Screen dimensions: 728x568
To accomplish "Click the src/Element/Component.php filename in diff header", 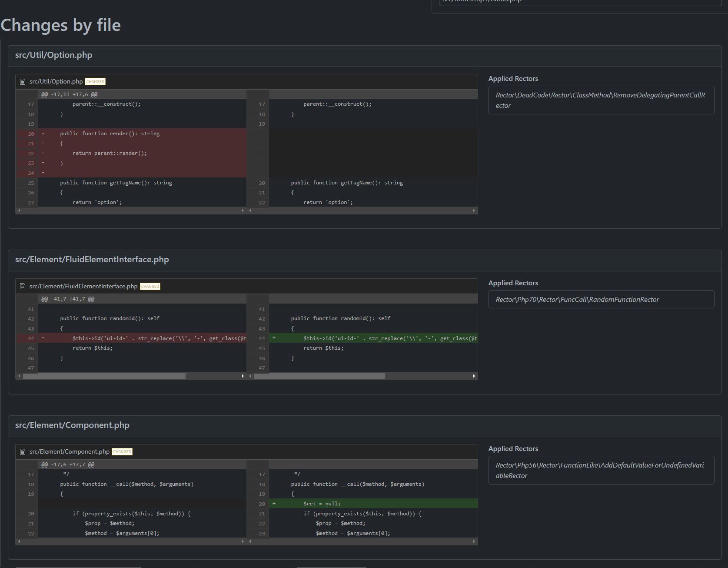I will coord(70,452).
